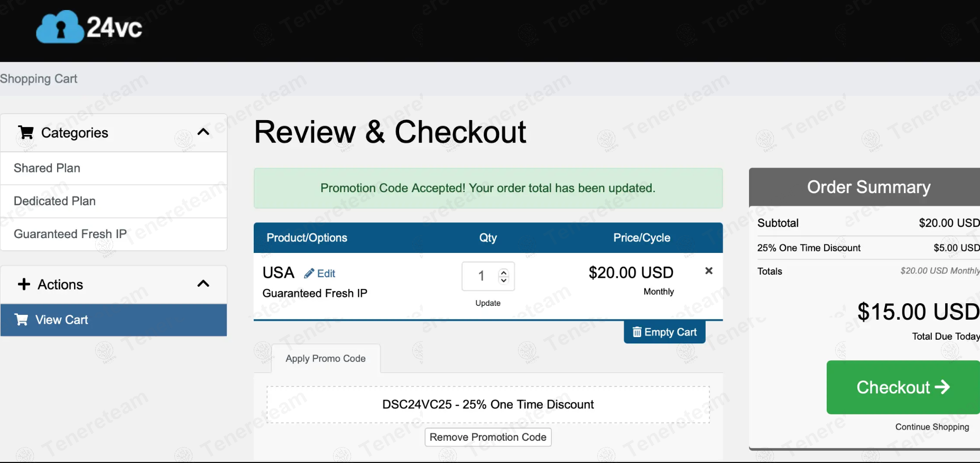
Task: Click the DSC24VC25 promo code text
Action: coord(488,404)
